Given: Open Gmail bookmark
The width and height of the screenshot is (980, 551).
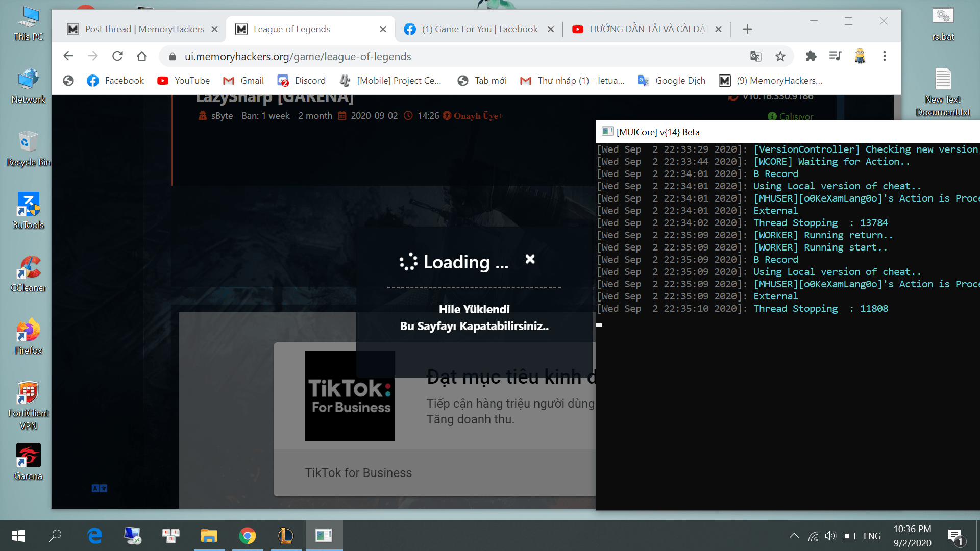Looking at the screenshot, I should point(243,81).
